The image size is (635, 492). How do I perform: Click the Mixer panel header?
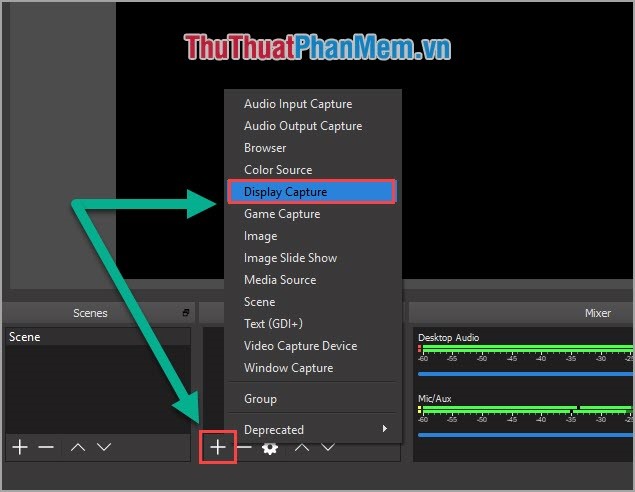point(522,313)
